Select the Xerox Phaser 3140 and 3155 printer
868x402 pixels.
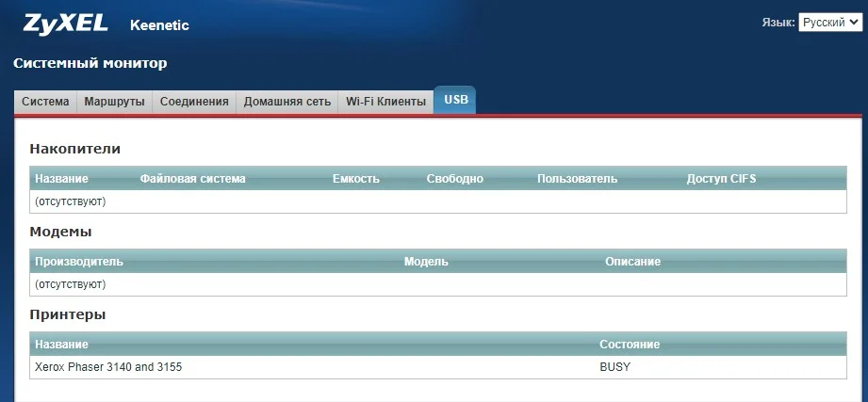click(x=108, y=367)
